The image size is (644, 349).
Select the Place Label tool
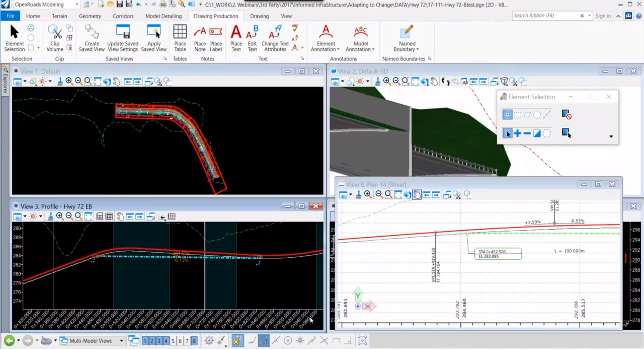[216, 38]
